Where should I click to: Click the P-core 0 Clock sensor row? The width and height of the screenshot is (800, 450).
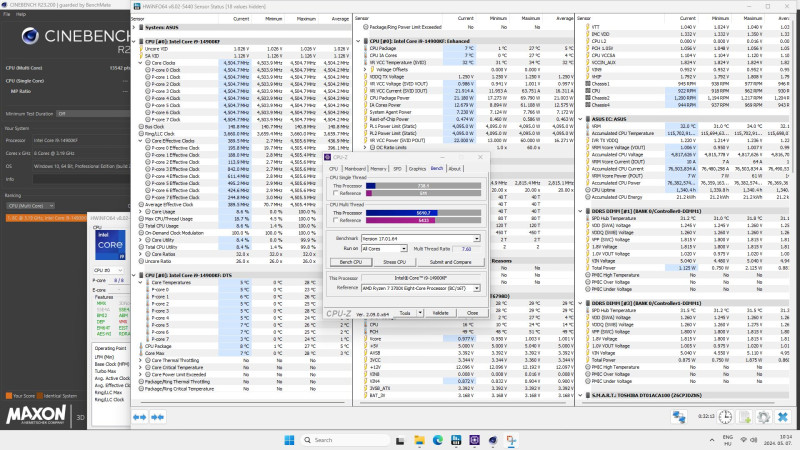[241, 70]
